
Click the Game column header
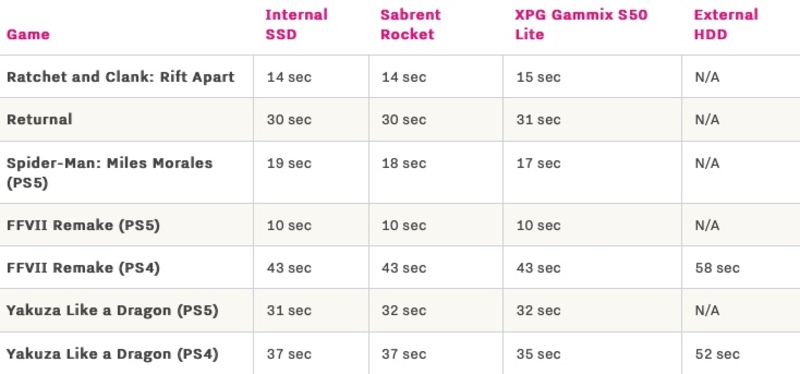pos(28,34)
